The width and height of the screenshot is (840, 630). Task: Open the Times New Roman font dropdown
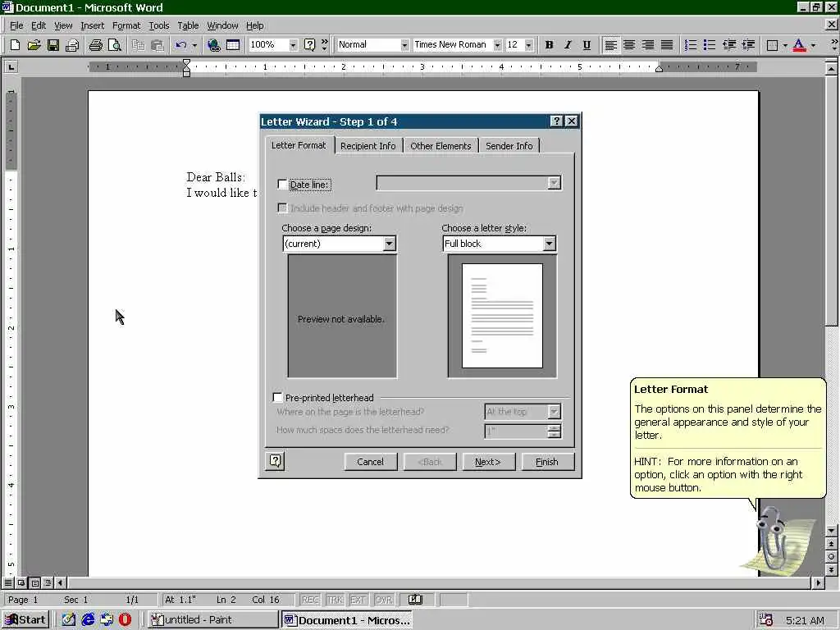(x=497, y=45)
